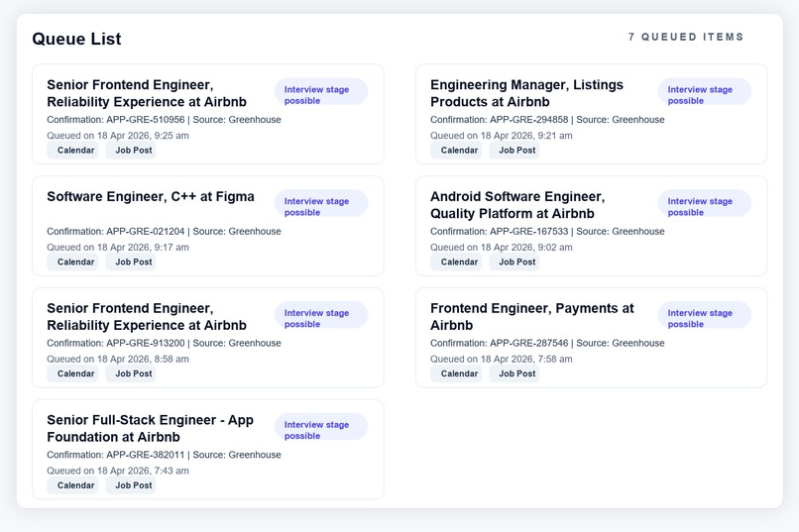Select Senior Frontend Engineer title queued 8:58 am
799x532 pixels.
[147, 316]
